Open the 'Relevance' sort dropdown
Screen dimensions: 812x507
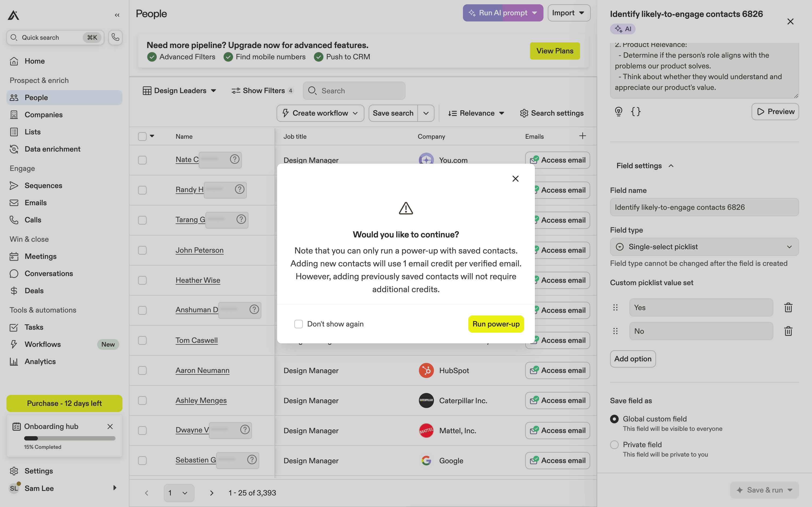(476, 113)
